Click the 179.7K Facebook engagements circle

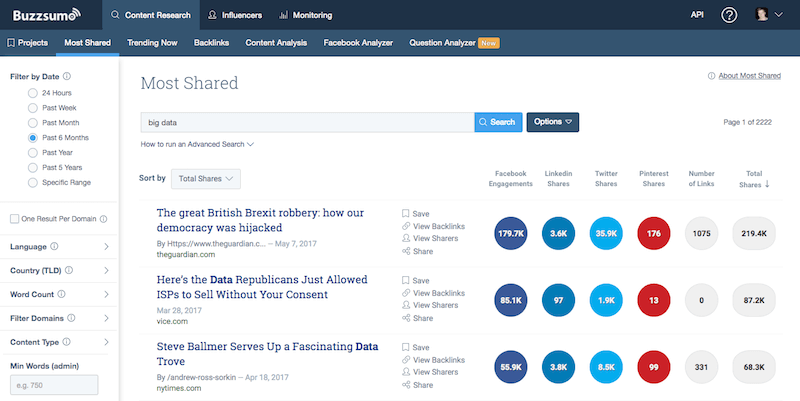point(511,233)
